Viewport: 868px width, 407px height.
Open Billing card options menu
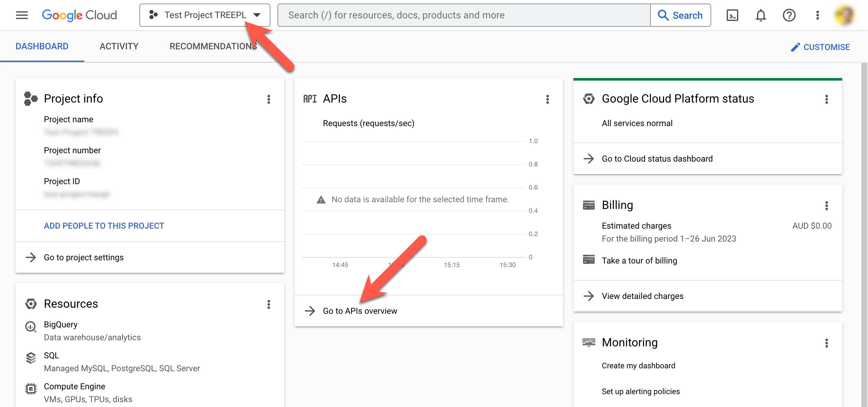[826, 205]
